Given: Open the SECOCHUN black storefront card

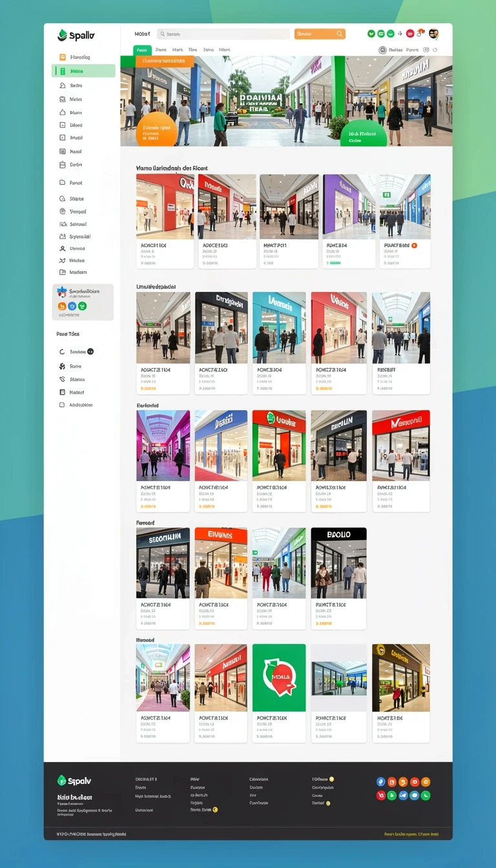Looking at the screenshot, I should (x=163, y=578).
